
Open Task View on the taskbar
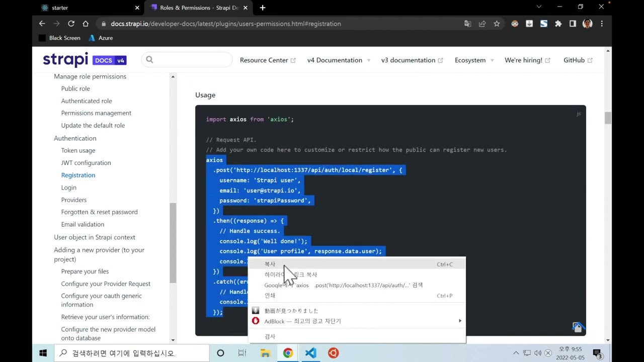point(242,353)
